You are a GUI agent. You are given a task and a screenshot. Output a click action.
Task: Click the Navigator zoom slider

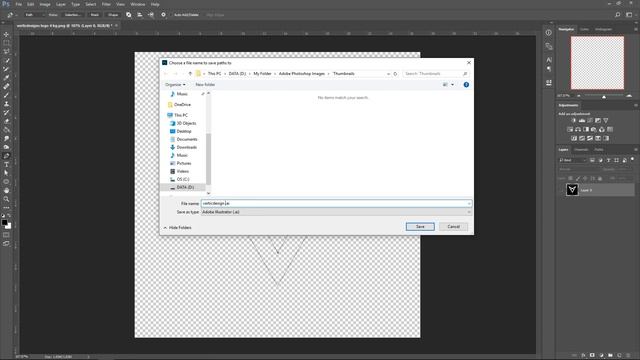[x=604, y=96]
